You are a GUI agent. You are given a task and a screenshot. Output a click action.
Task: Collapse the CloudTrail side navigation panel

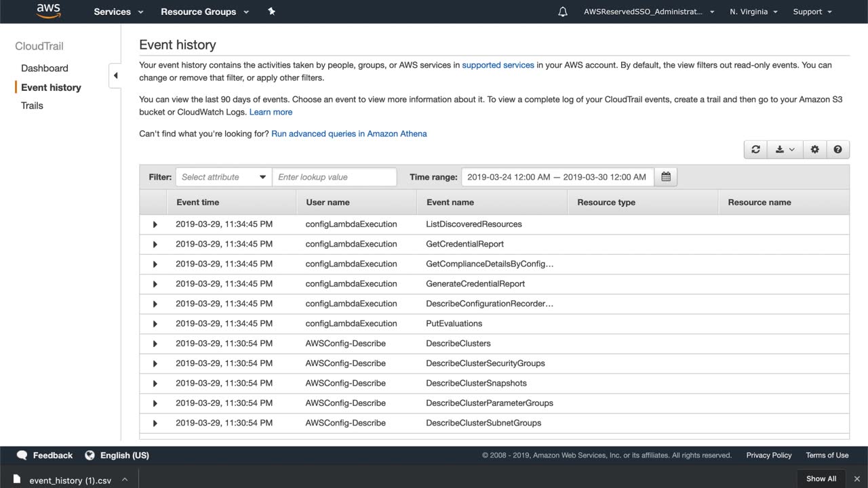pyautogui.click(x=115, y=75)
